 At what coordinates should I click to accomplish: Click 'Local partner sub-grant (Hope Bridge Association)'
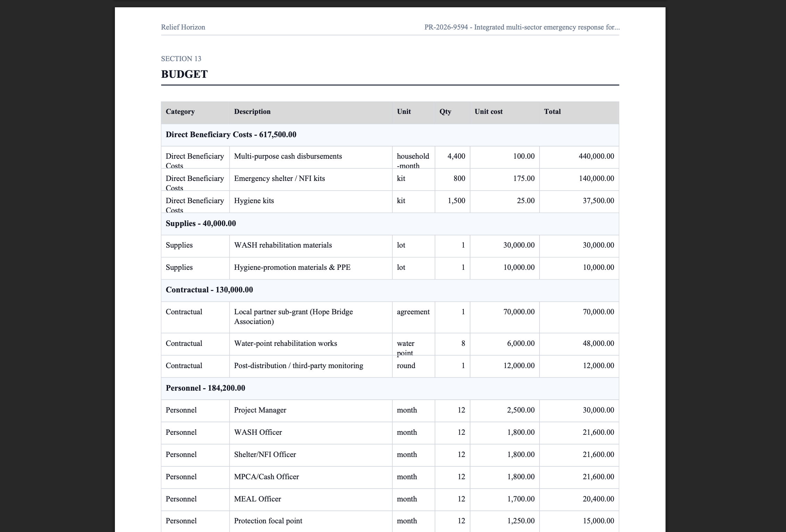click(x=293, y=317)
